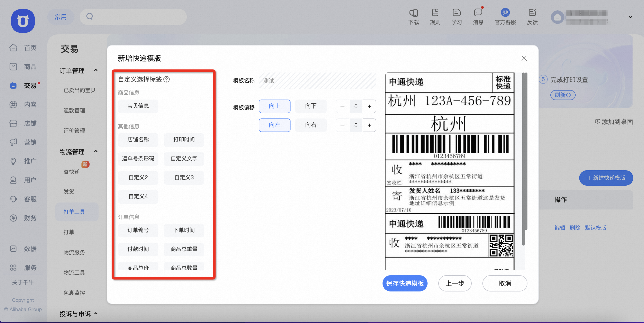Image resolution: width=644 pixels, height=323 pixels.
Task: Decrease vertical offset with minus
Action: pyautogui.click(x=342, y=106)
